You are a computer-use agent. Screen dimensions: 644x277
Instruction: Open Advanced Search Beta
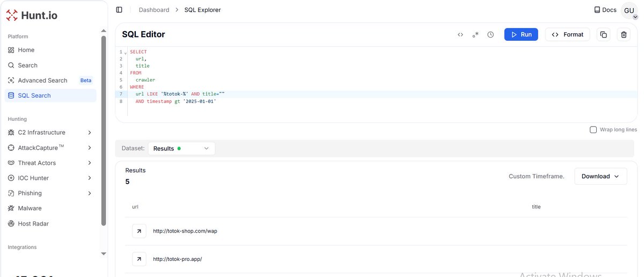tap(52, 80)
